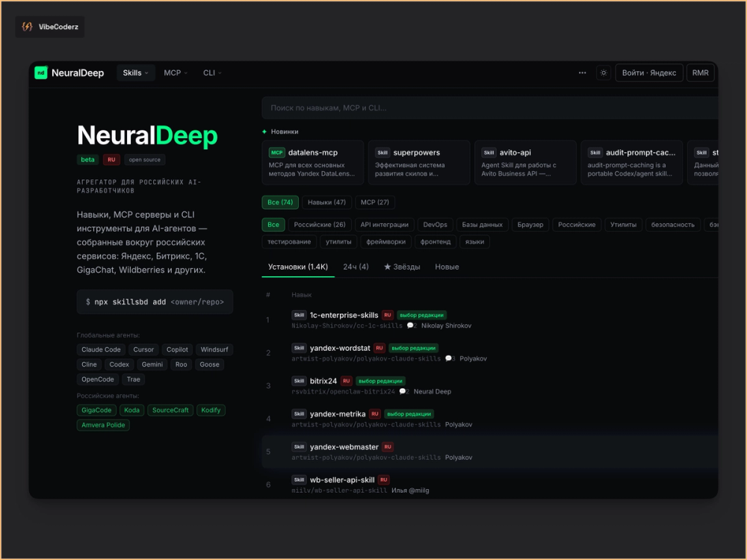Expand the CLI navigation dropdown
This screenshot has height=560, width=747.
click(212, 73)
